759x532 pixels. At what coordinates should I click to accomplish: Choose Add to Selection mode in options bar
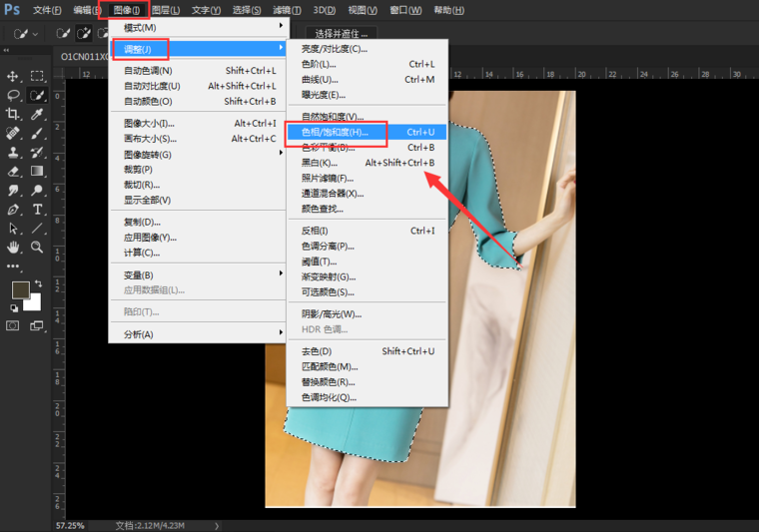[x=84, y=33]
